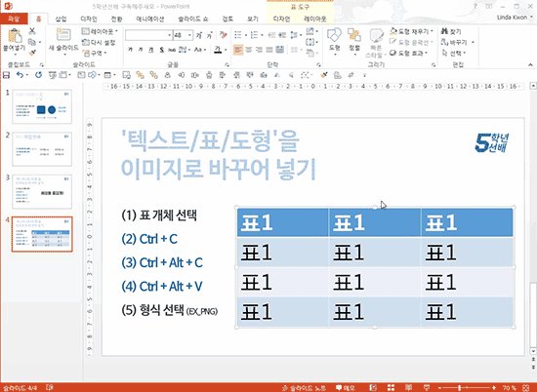Click the text shadow S icon
The image size is (537, 392).
(x=161, y=50)
